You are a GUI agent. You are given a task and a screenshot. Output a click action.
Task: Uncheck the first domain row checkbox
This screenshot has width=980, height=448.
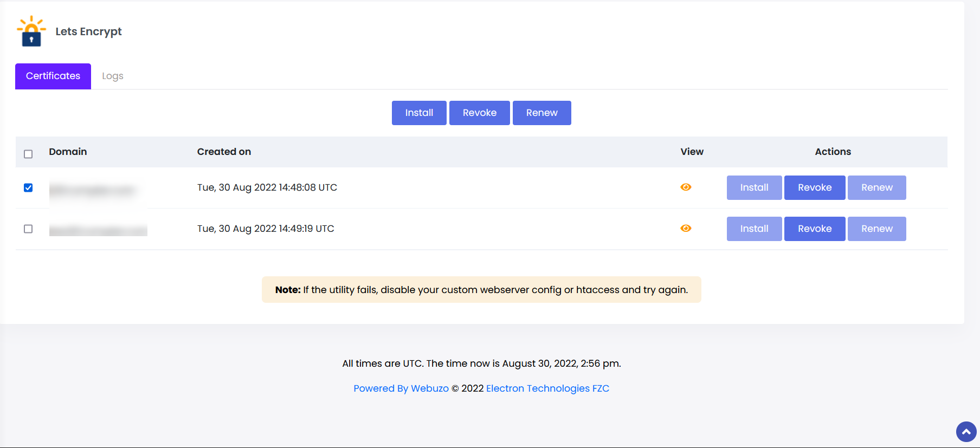tap(28, 188)
